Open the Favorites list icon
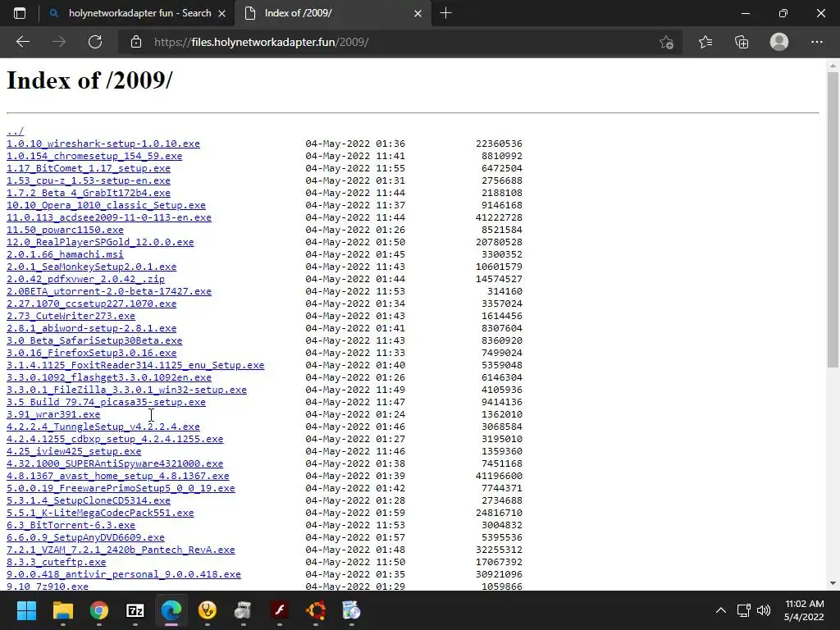The width and height of the screenshot is (840, 630). point(705,42)
